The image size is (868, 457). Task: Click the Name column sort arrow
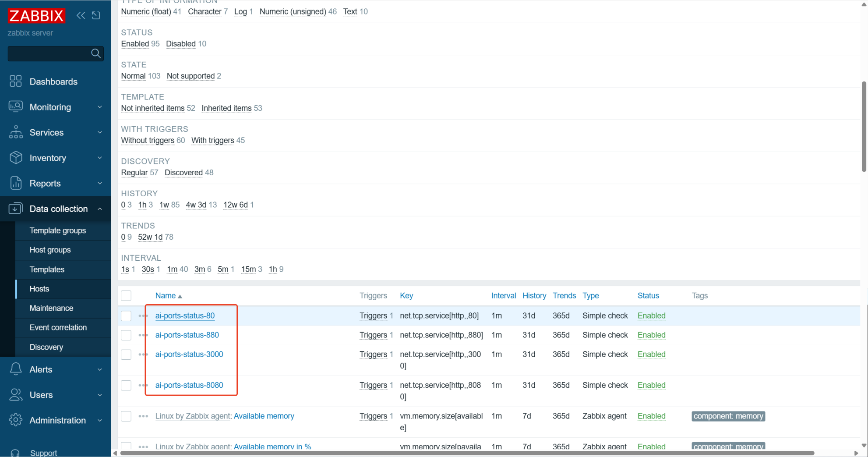coord(180,296)
